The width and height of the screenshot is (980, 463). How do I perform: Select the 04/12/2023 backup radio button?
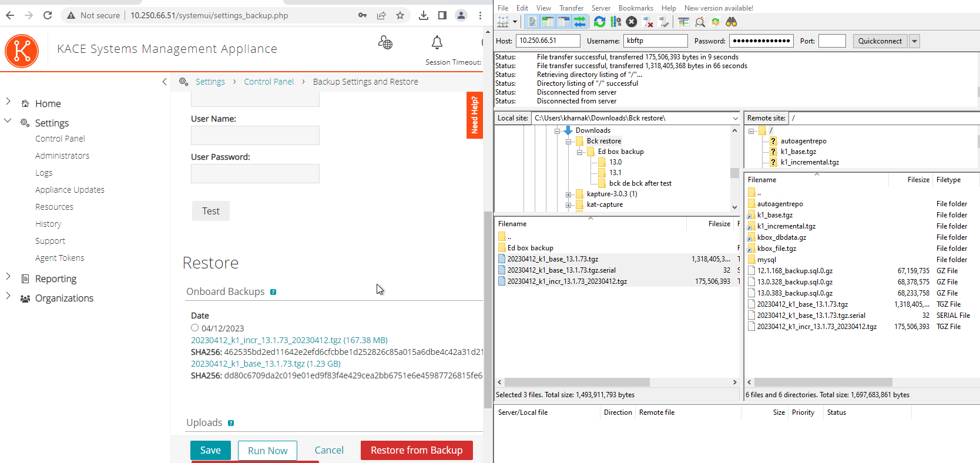pyautogui.click(x=195, y=328)
